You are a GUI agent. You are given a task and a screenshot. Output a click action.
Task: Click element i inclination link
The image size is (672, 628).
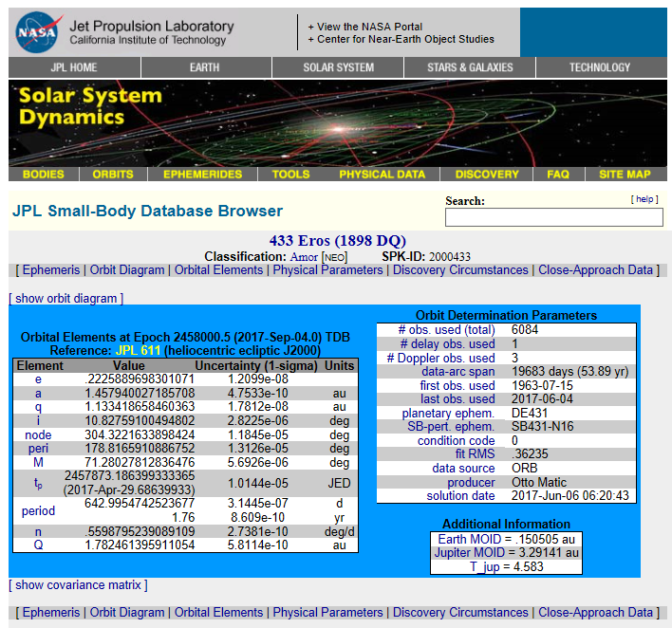click(38, 420)
